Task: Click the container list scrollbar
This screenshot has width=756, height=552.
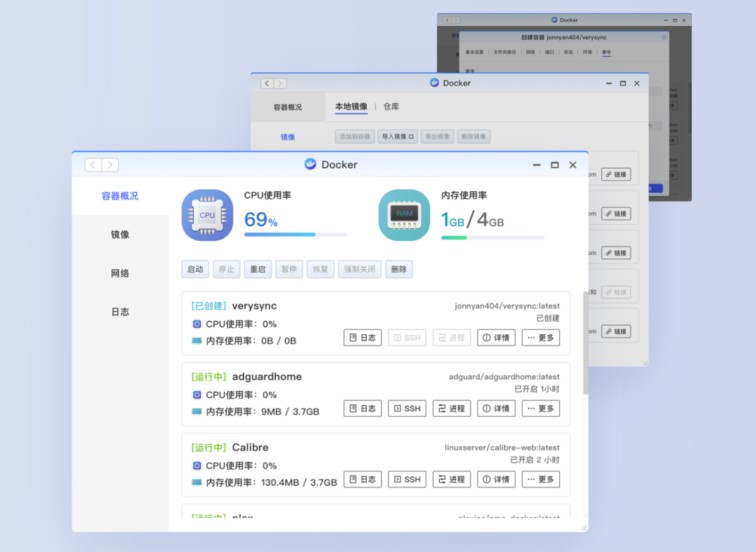Action: 585,343
